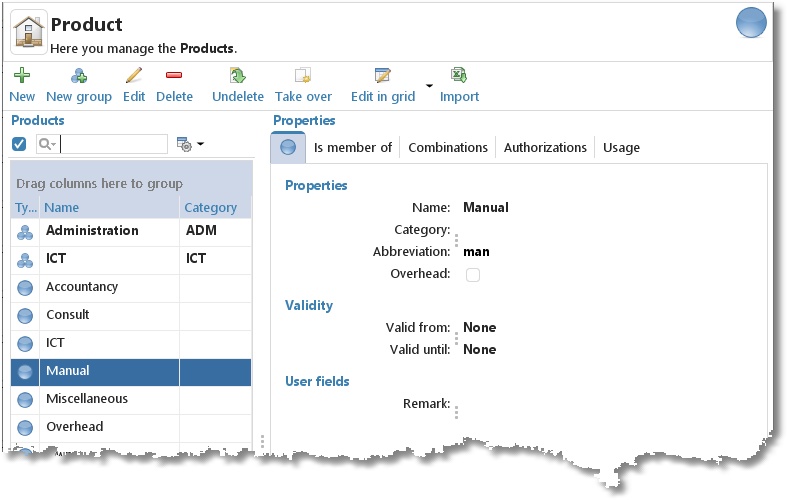Click the Import button label

459,97
